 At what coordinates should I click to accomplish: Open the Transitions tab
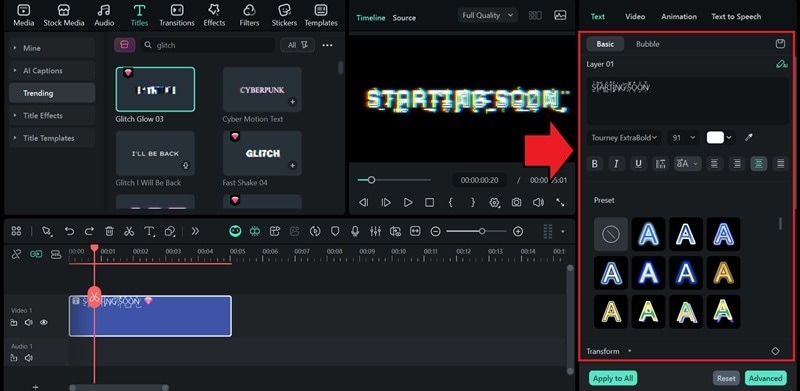[177, 15]
